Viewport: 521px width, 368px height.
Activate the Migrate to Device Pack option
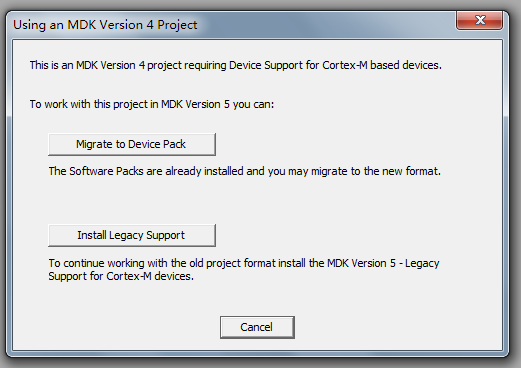(132, 144)
